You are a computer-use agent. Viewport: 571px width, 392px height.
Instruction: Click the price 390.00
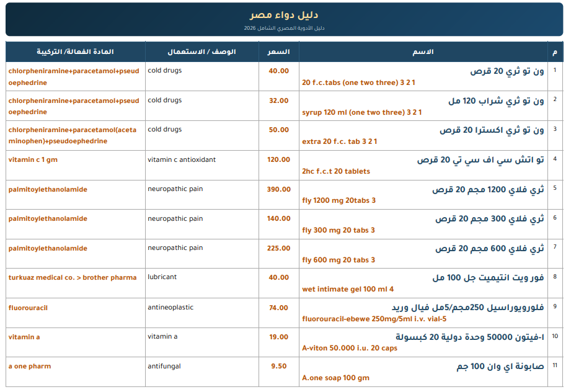(x=278, y=189)
